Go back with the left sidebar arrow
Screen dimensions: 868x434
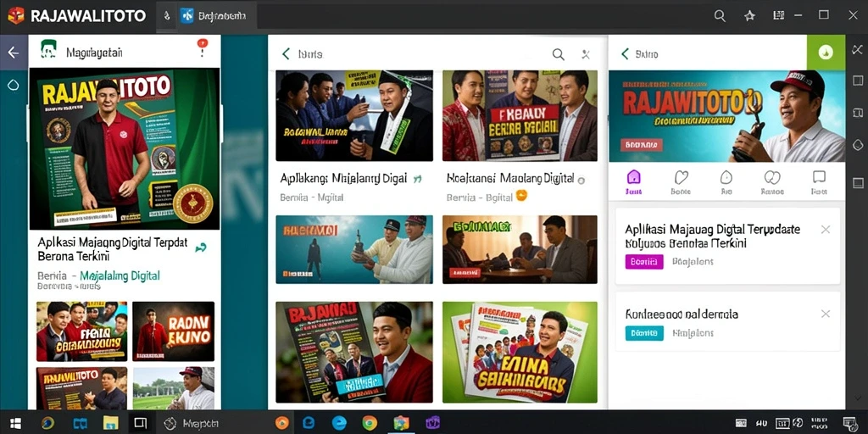tap(14, 53)
